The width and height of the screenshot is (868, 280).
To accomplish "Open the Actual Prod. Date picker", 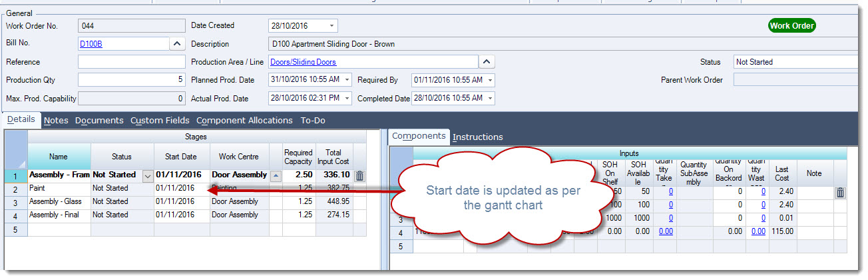I will pos(348,99).
